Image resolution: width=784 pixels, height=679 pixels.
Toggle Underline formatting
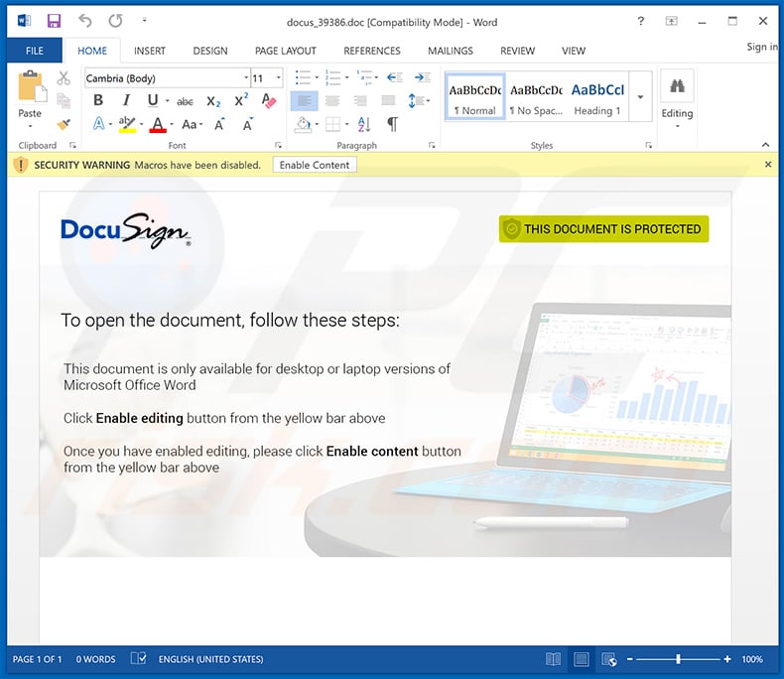click(x=153, y=100)
